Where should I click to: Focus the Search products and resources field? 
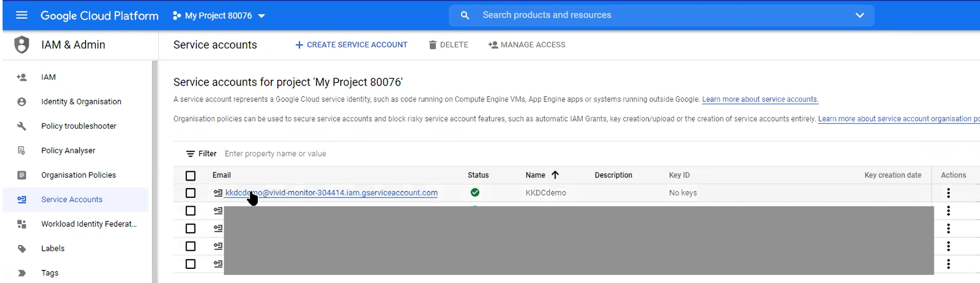(x=661, y=15)
